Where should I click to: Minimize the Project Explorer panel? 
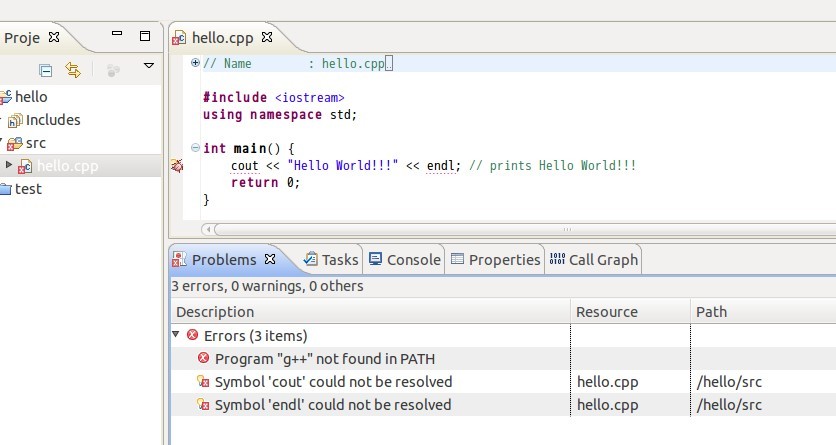[117, 34]
